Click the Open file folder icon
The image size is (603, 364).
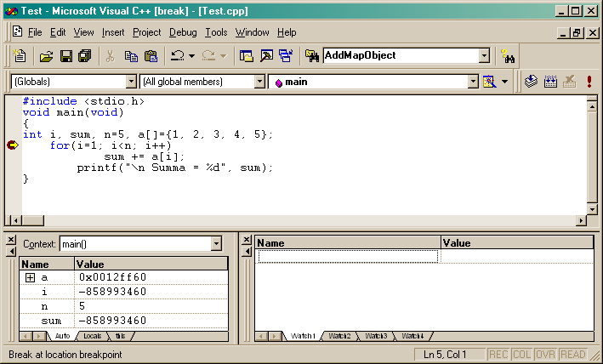coord(46,56)
